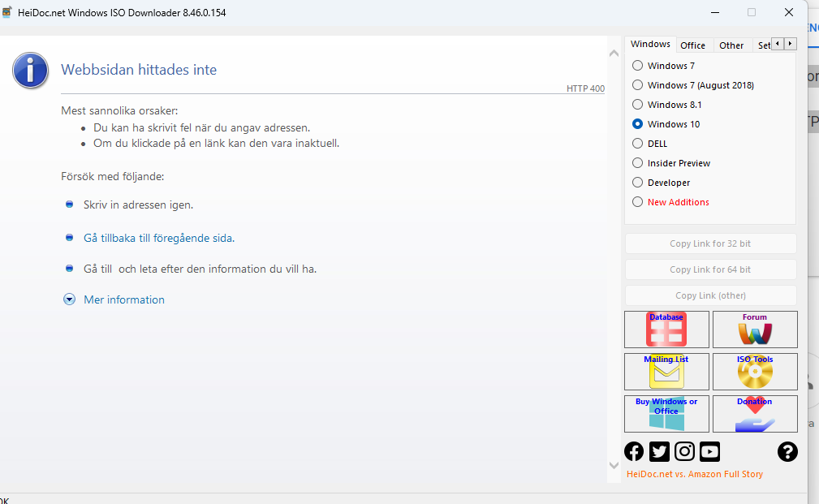
Task: Click the blue info icon on error page
Action: click(x=30, y=70)
